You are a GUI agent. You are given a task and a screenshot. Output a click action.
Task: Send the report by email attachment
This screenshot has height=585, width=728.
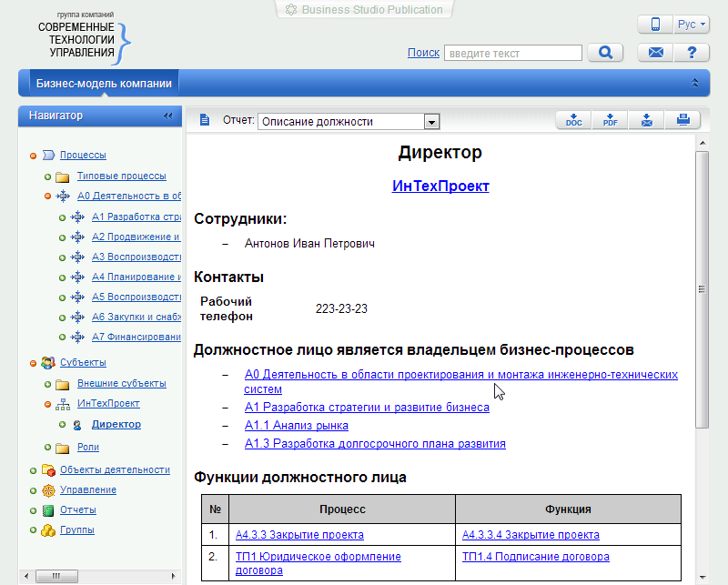point(646,120)
